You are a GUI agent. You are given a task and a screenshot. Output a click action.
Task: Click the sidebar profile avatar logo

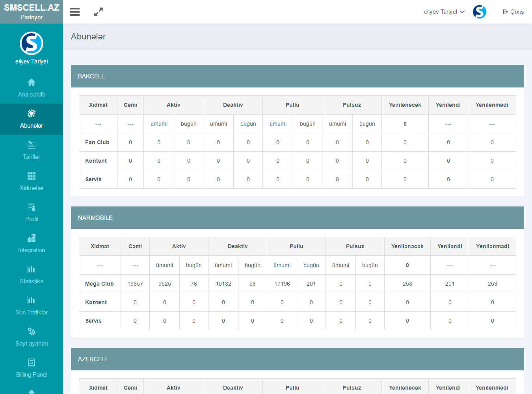point(32,43)
